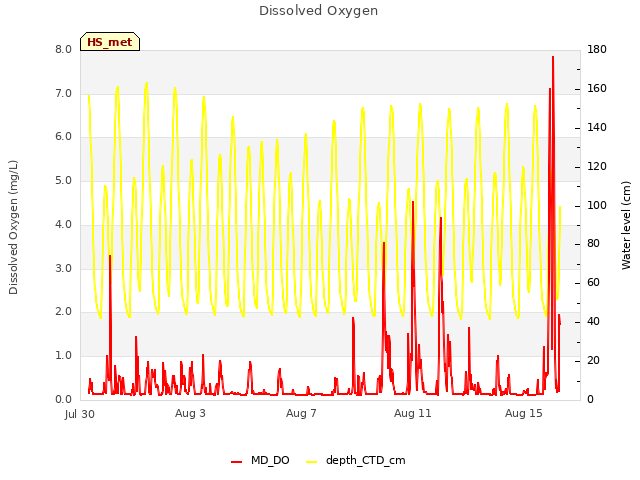Click the 40 right axis value
The width and height of the screenshot is (640, 480).
coord(593,322)
